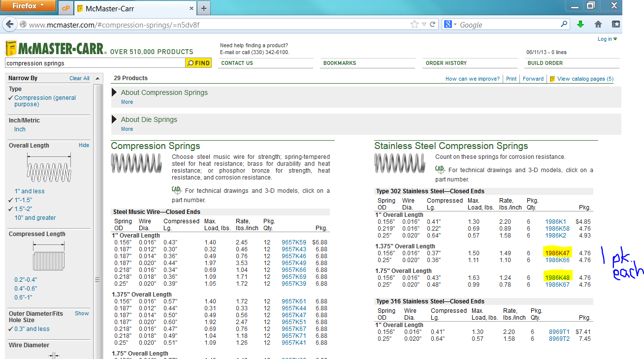
Task: Open the Log in dropdown
Action: tap(607, 39)
